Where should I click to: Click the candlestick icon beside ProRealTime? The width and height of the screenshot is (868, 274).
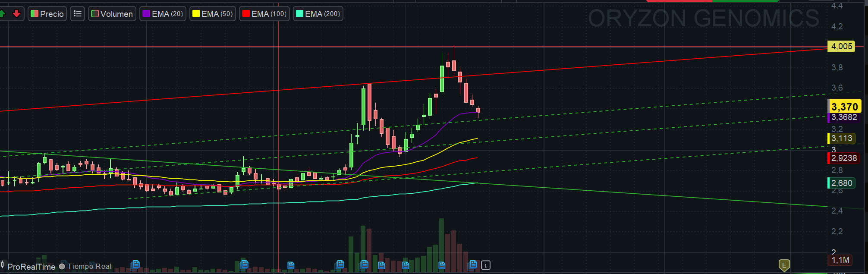pyautogui.click(x=2, y=265)
